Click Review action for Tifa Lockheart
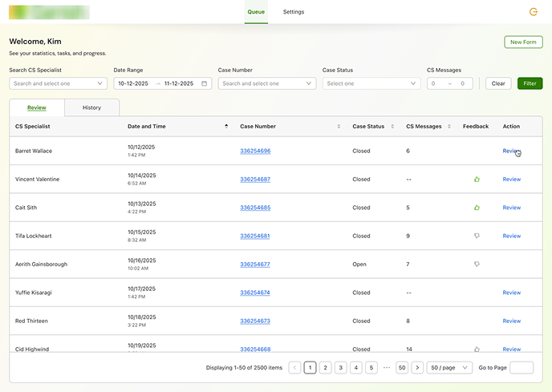The height and width of the screenshot is (392, 552). point(512,236)
